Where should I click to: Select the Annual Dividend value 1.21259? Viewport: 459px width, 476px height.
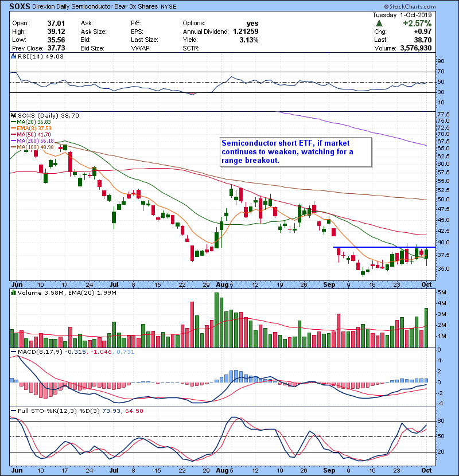[x=246, y=32]
